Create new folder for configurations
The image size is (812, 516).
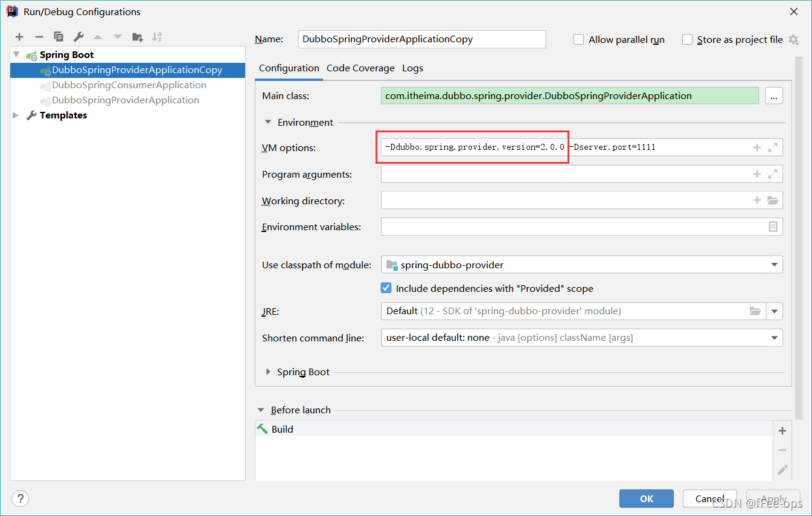tap(138, 37)
